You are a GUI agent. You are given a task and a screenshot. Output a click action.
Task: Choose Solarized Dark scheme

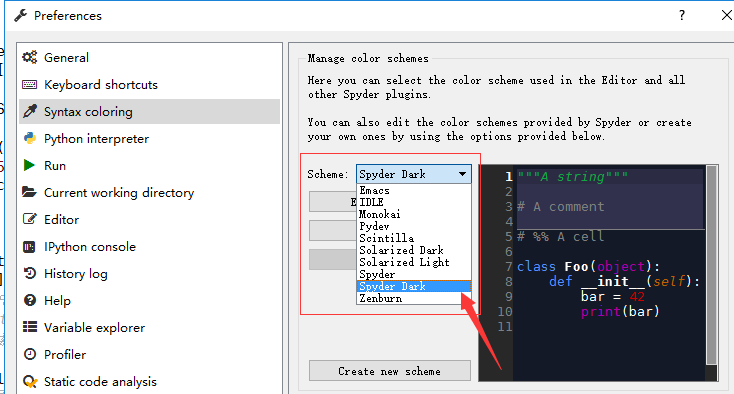coord(414,250)
